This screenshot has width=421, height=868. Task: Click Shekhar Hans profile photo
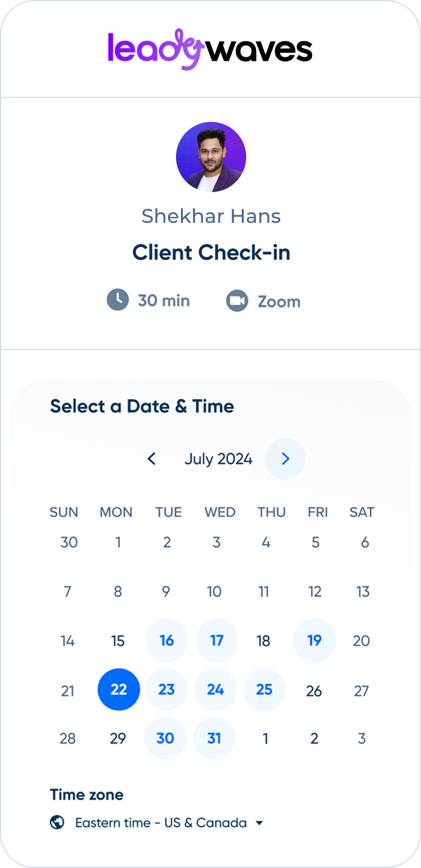pyautogui.click(x=211, y=157)
